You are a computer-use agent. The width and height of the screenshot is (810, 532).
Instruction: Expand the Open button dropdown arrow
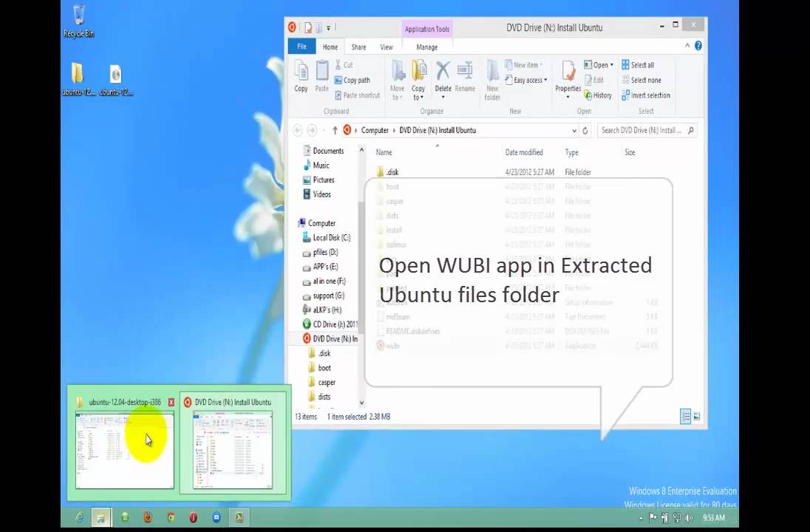point(612,65)
